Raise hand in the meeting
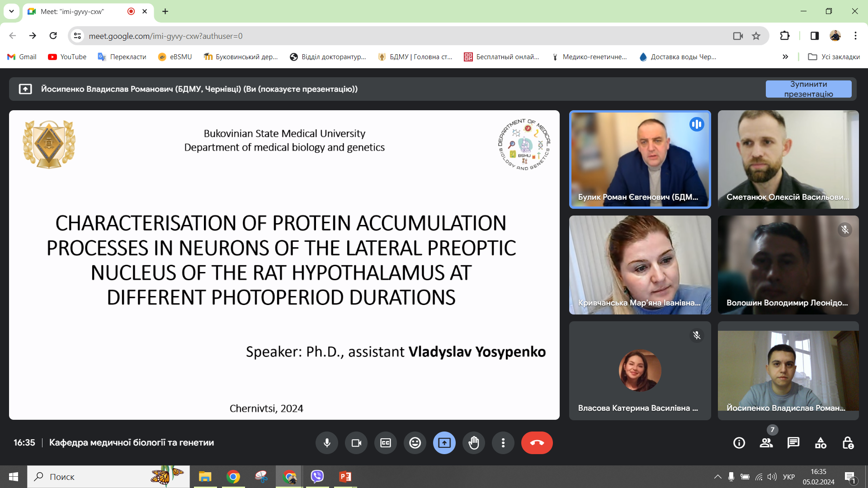The width and height of the screenshot is (868, 488). point(474,443)
